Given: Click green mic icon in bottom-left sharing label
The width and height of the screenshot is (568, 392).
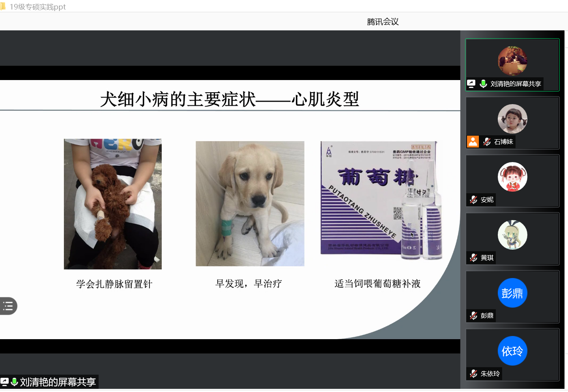Looking at the screenshot, I should coord(15,382).
